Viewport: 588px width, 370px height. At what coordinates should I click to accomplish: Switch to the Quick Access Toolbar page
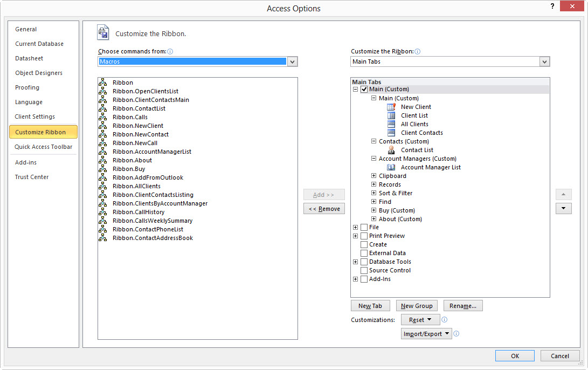point(43,147)
